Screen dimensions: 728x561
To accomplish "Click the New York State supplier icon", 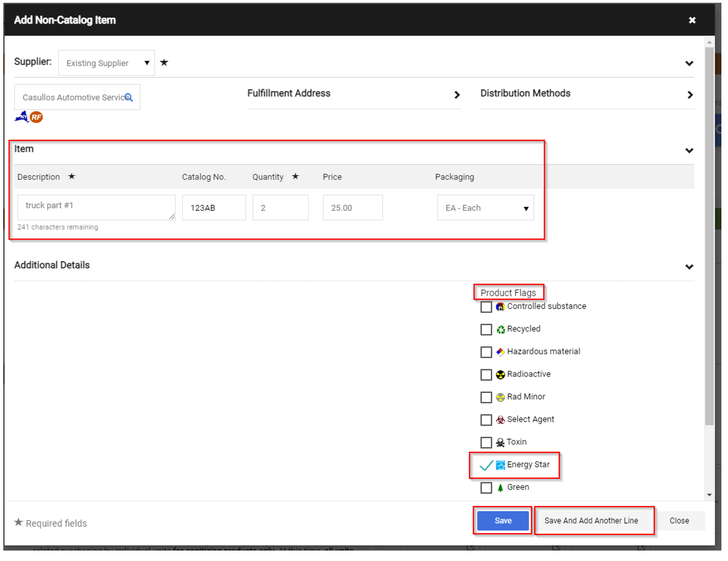I will (x=21, y=117).
